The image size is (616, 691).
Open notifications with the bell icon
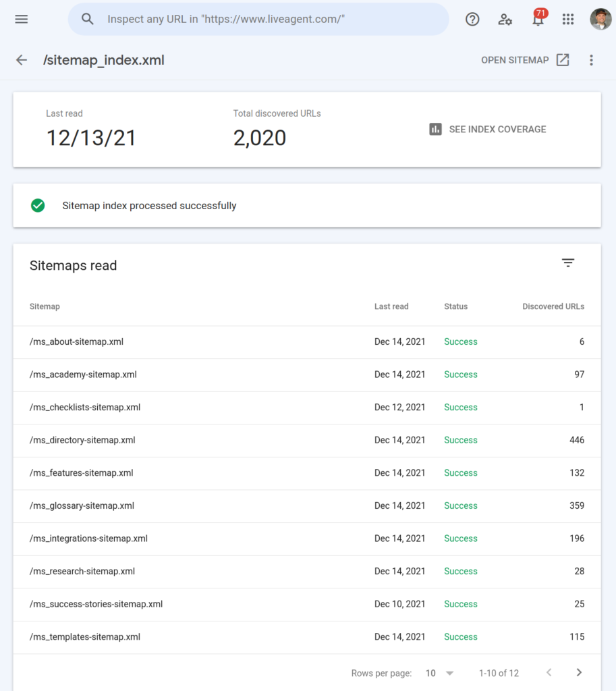click(x=538, y=19)
